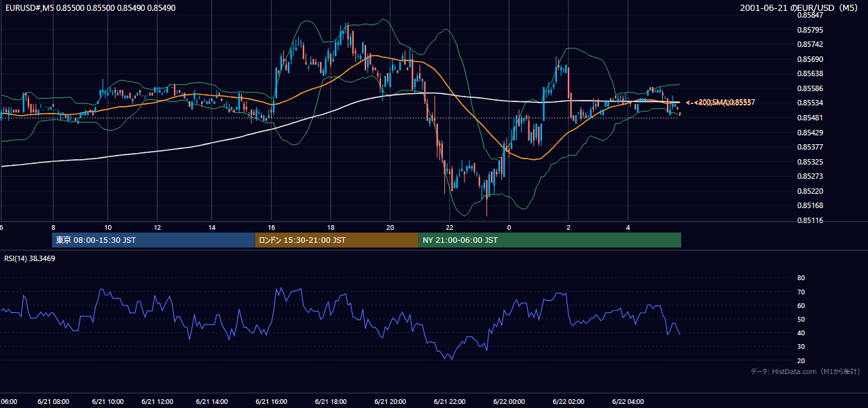This screenshot has height=408, width=868.
Task: Click RSI scale value 40
Action: coord(801,333)
